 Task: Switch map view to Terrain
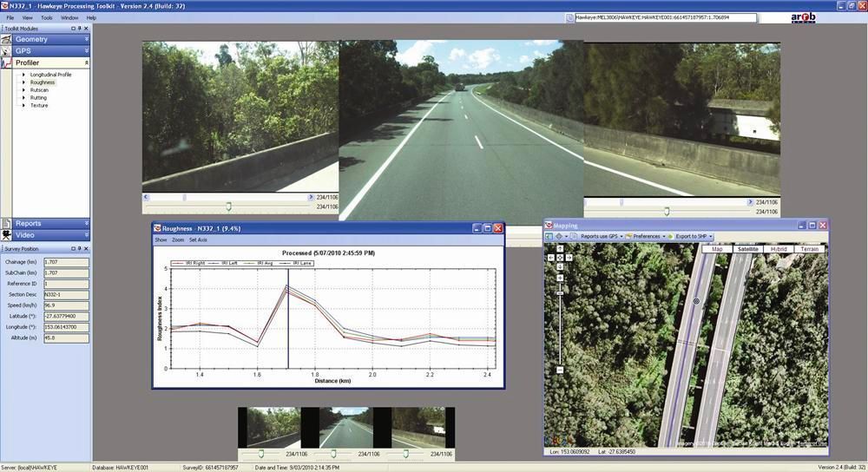(809, 249)
